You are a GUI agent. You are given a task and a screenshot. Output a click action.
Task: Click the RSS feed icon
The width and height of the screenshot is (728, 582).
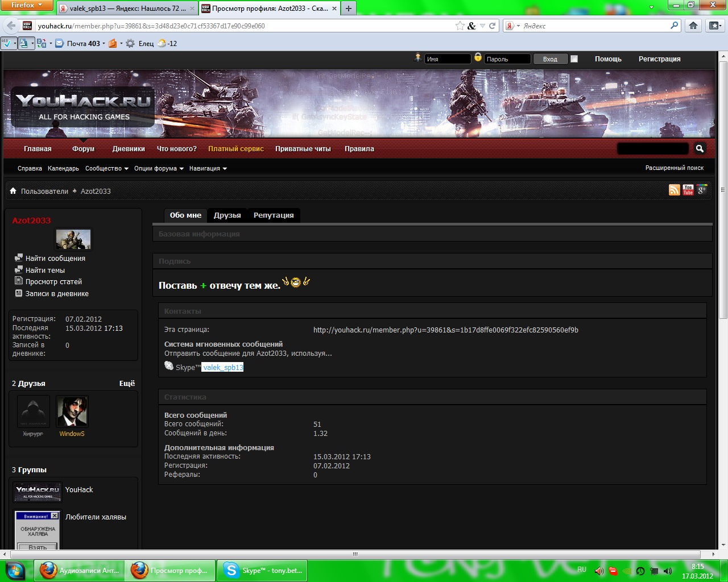tap(674, 190)
